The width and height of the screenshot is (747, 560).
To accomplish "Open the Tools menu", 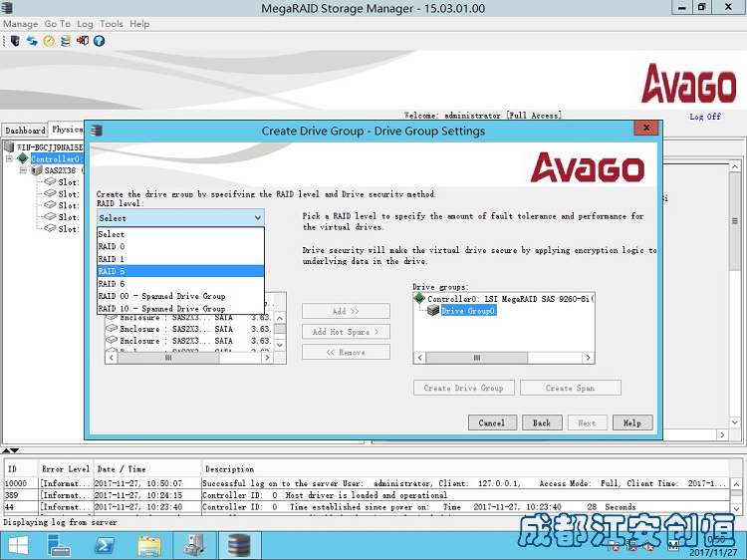I will pyautogui.click(x=111, y=24).
